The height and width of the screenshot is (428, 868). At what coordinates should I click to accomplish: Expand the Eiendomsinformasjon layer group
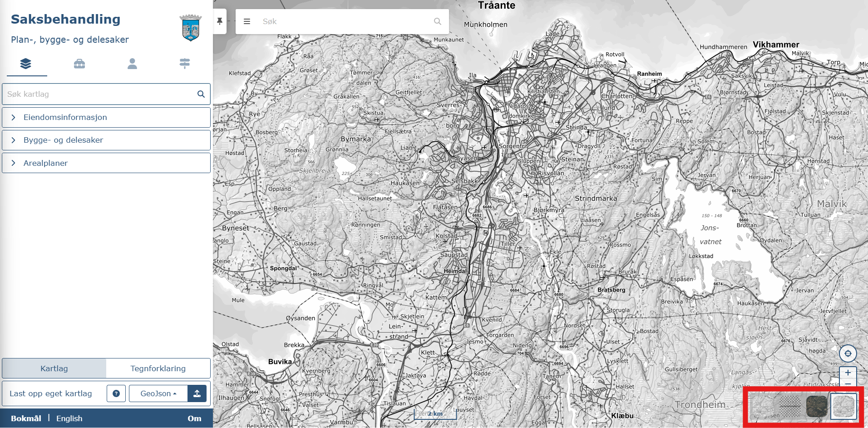[106, 117]
